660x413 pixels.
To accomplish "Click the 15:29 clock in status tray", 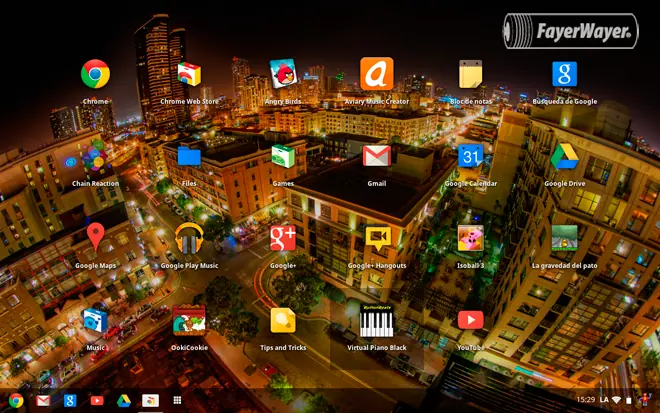I will point(585,400).
